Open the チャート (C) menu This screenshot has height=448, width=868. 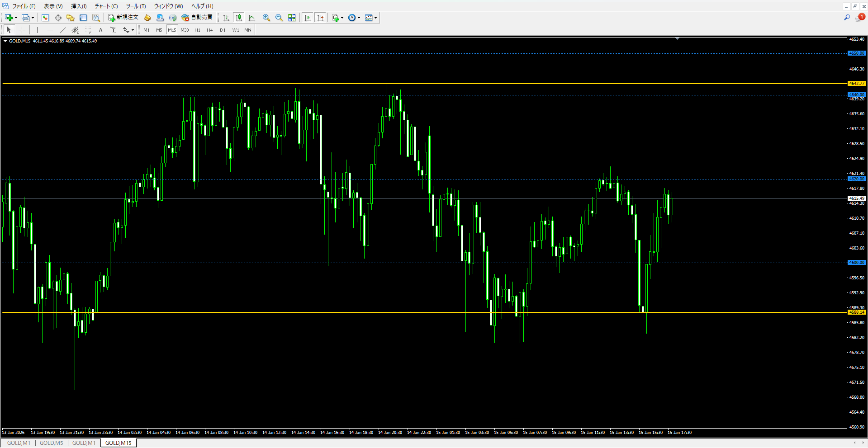[106, 6]
